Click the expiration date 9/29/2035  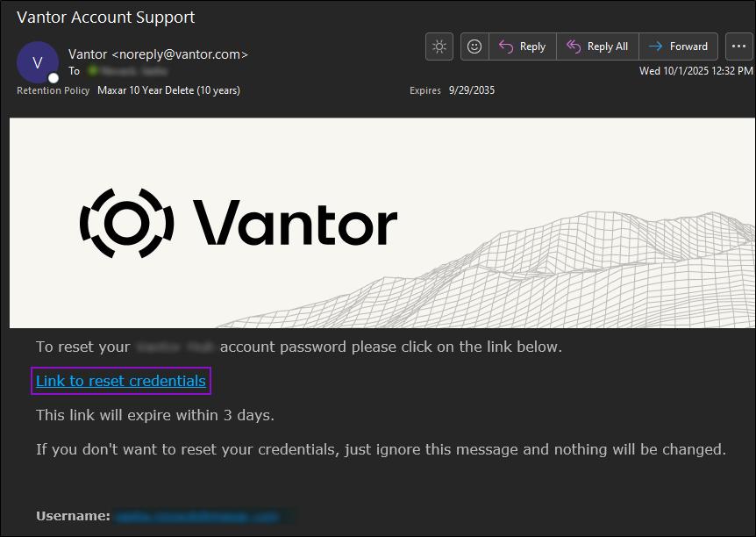471,90
